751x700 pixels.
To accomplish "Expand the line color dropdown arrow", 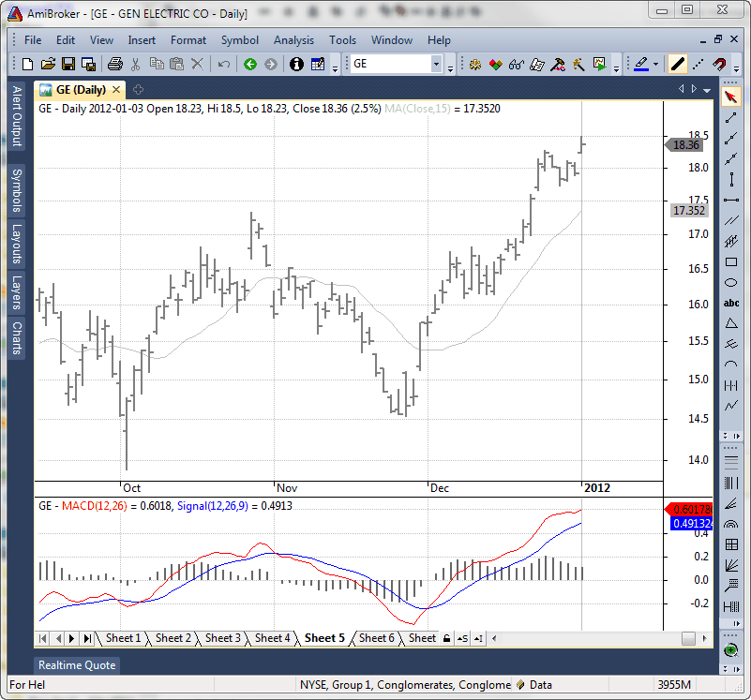I will pos(657,65).
